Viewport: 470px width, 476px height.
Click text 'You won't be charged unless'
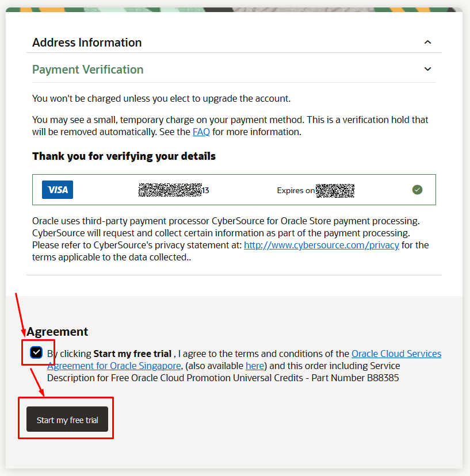(91, 99)
